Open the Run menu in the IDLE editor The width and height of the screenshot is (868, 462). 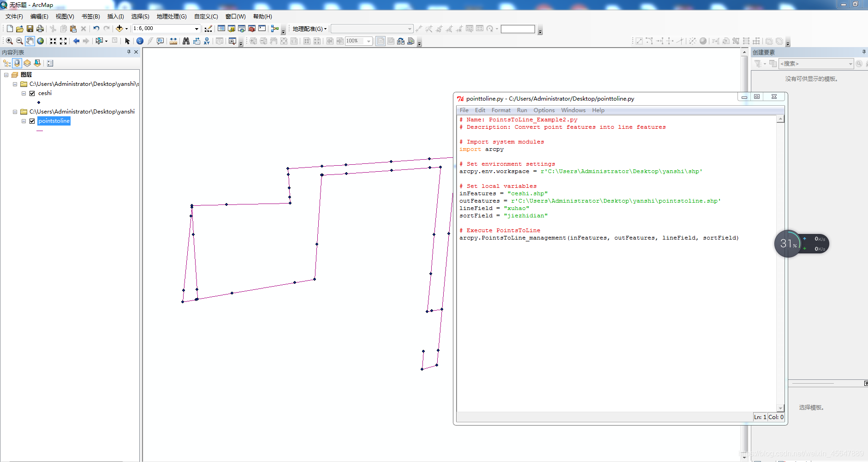(522, 110)
